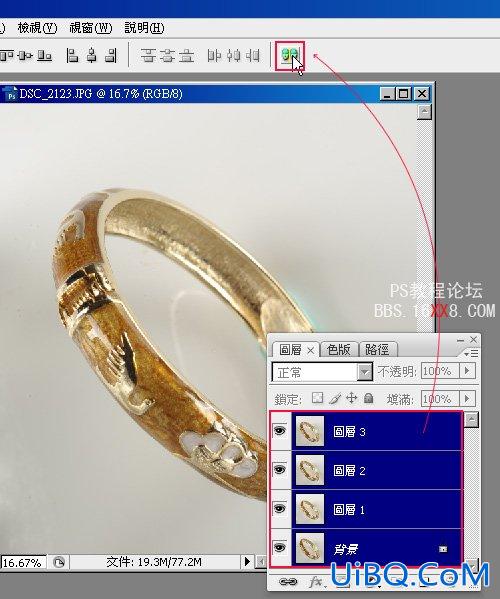Align vertical centers of layers icon
Screen dimensions: 500x599
(25, 56)
